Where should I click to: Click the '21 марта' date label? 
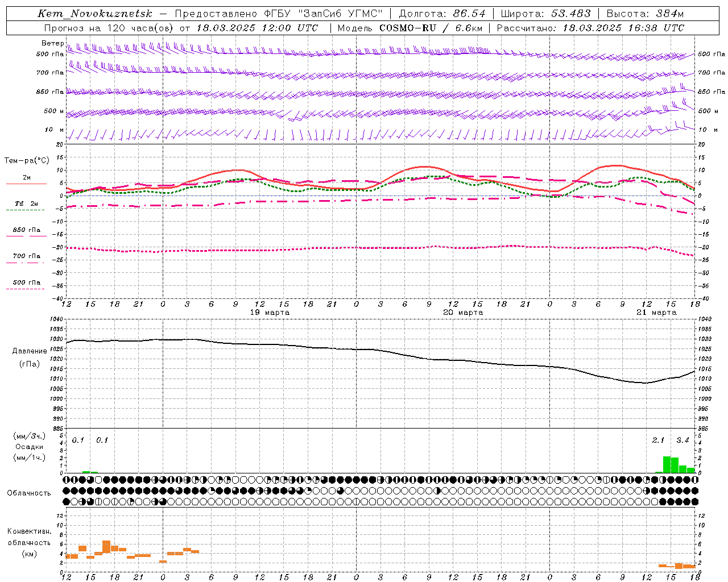[x=656, y=313]
